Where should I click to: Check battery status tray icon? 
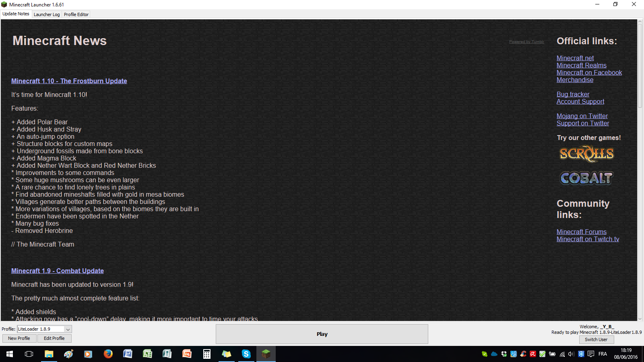pyautogui.click(x=552, y=354)
